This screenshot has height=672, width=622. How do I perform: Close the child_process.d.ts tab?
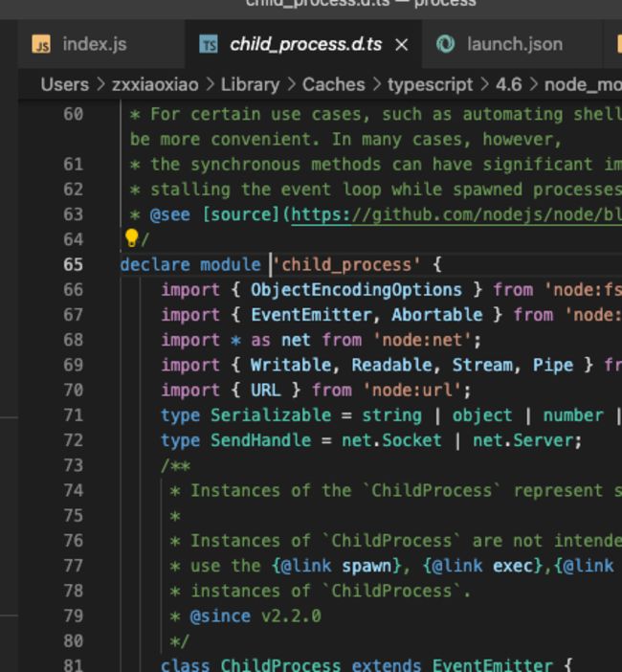(x=402, y=45)
